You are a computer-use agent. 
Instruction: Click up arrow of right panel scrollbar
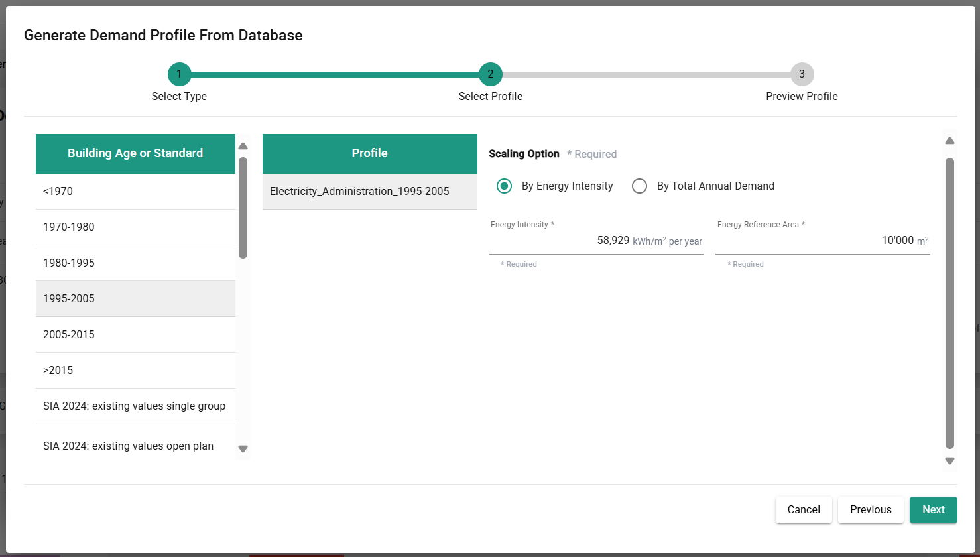click(x=949, y=141)
